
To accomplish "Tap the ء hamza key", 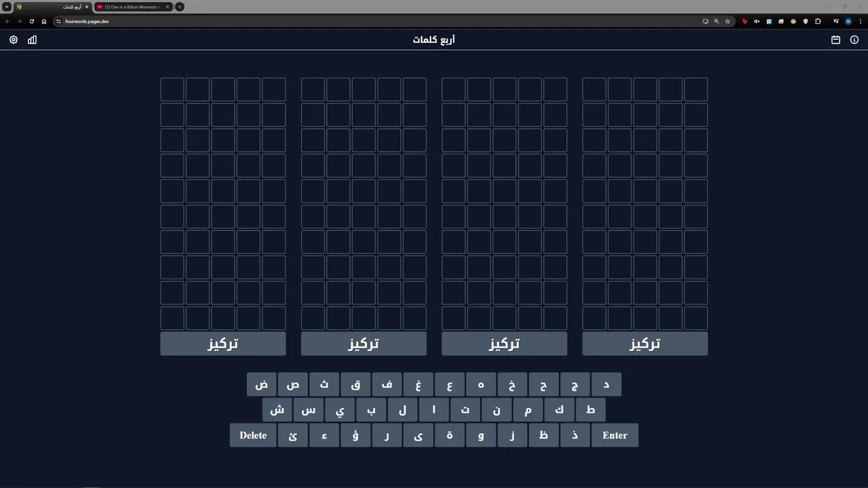I will click(324, 435).
